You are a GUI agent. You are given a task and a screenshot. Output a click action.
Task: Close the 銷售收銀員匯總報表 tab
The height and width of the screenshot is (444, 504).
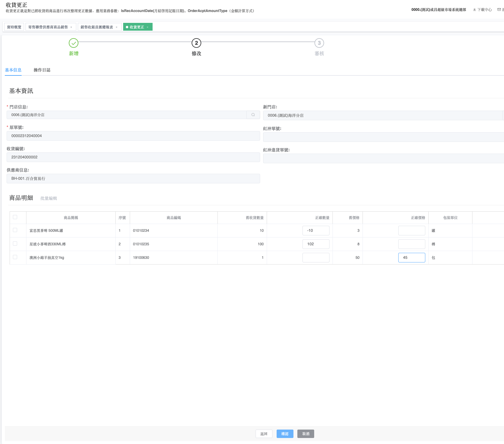click(117, 27)
